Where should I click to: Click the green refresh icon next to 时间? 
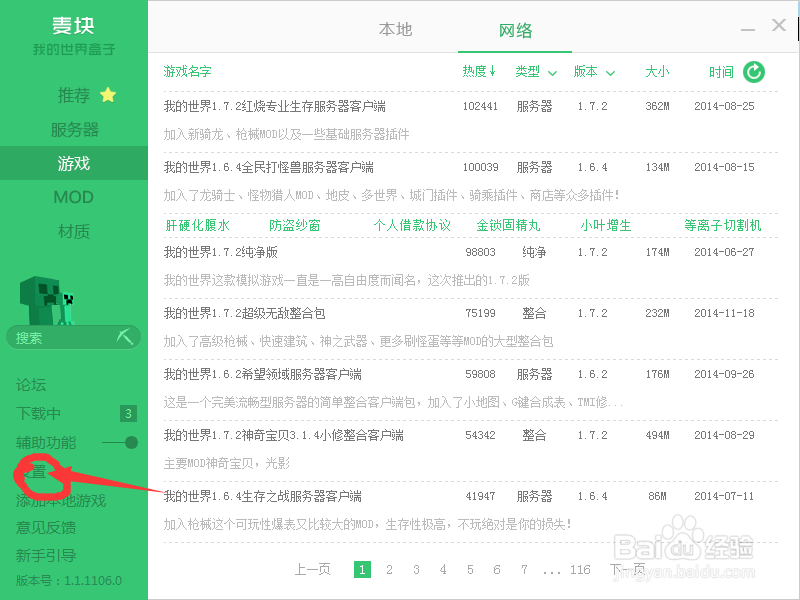(754, 71)
